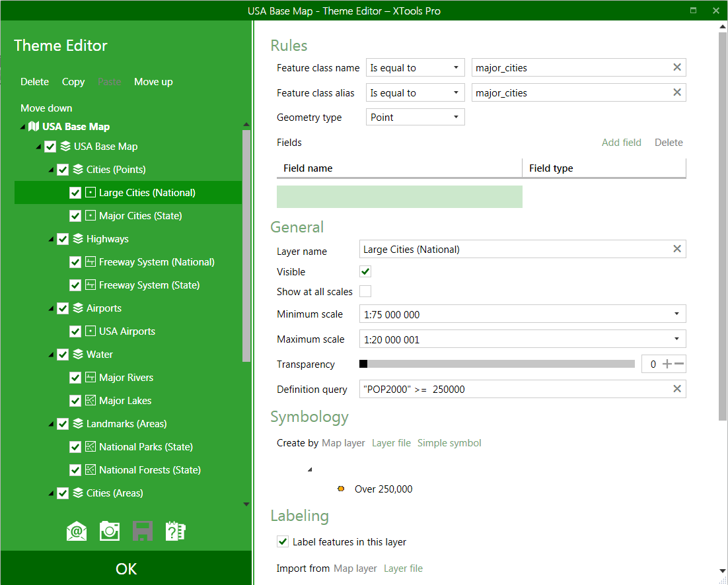The image size is (728, 585).
Task: Collapse the Landmarks (Areas) tree group
Action: point(51,424)
